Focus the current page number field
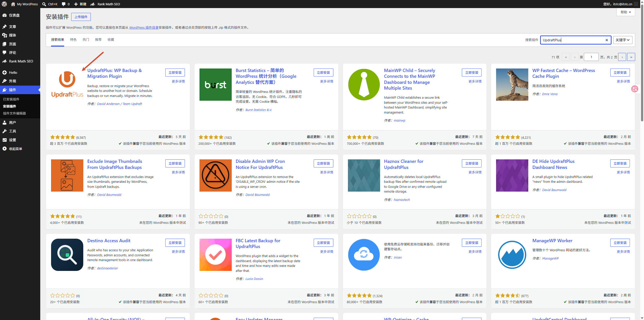The image size is (644, 320). (x=591, y=57)
